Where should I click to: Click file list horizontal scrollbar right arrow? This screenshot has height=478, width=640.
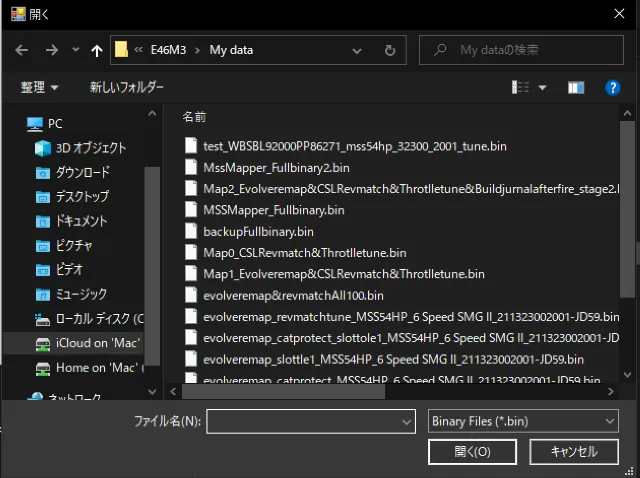point(611,391)
